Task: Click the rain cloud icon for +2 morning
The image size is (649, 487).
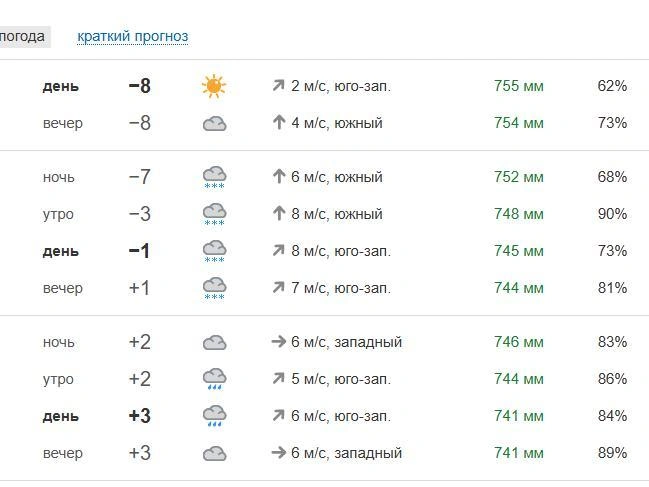Action: click(x=214, y=379)
